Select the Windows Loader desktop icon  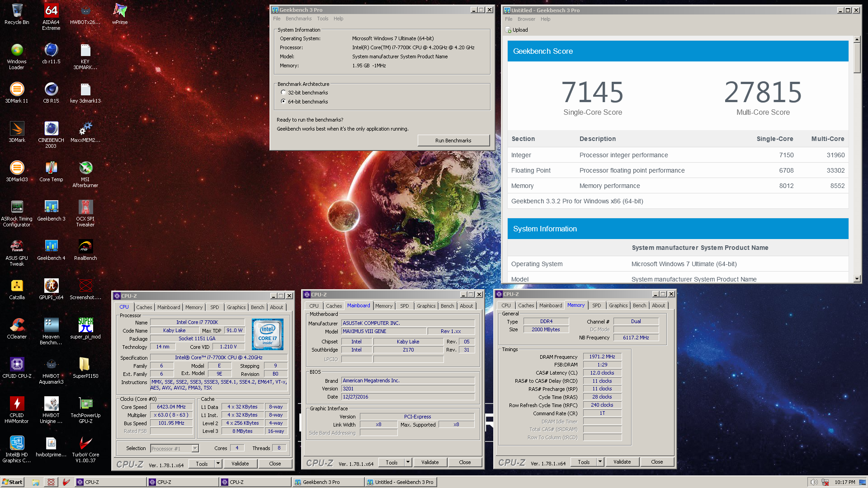tap(17, 56)
